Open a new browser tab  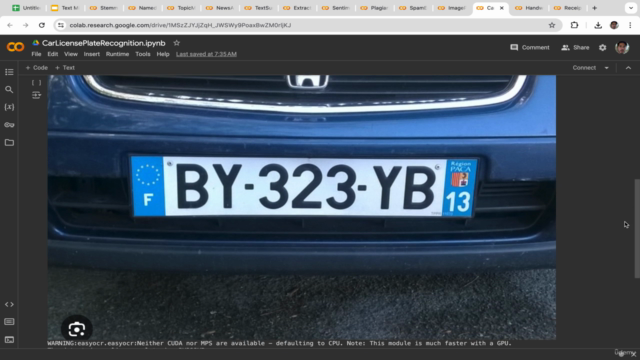tap(594, 8)
